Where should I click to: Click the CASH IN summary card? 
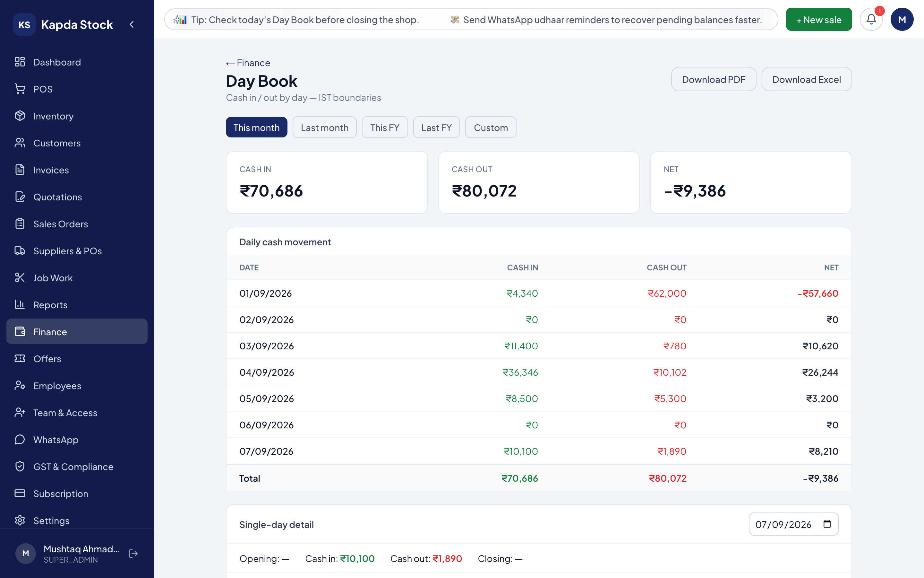tap(327, 182)
